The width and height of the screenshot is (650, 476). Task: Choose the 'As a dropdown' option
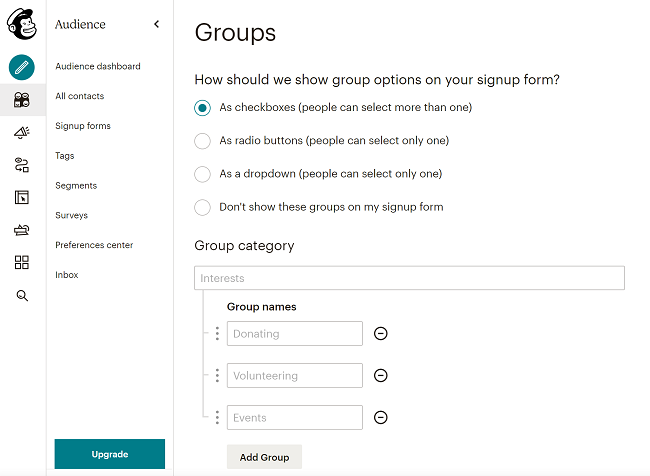pos(203,174)
